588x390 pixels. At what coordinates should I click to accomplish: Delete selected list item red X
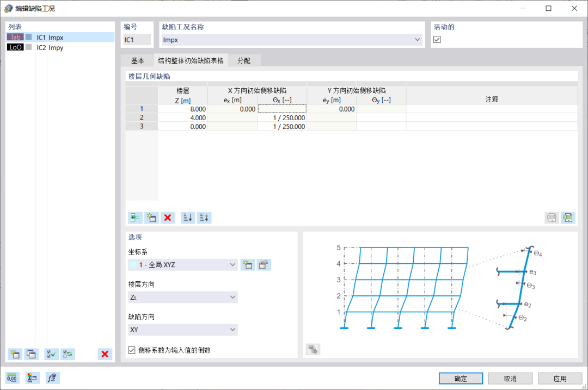point(105,354)
